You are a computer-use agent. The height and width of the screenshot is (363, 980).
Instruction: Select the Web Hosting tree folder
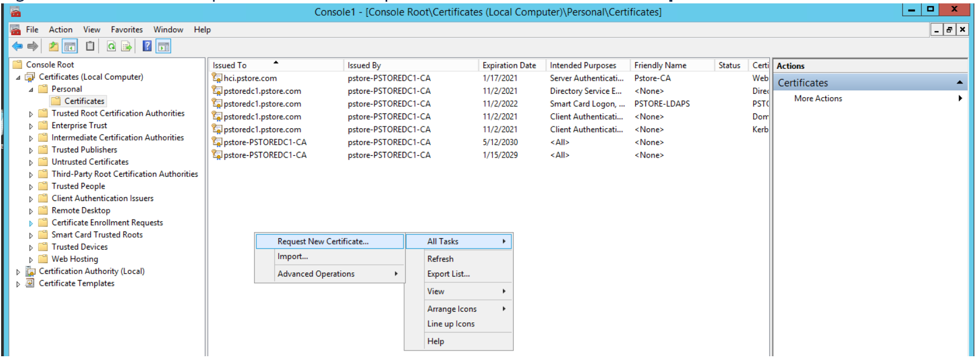click(75, 259)
